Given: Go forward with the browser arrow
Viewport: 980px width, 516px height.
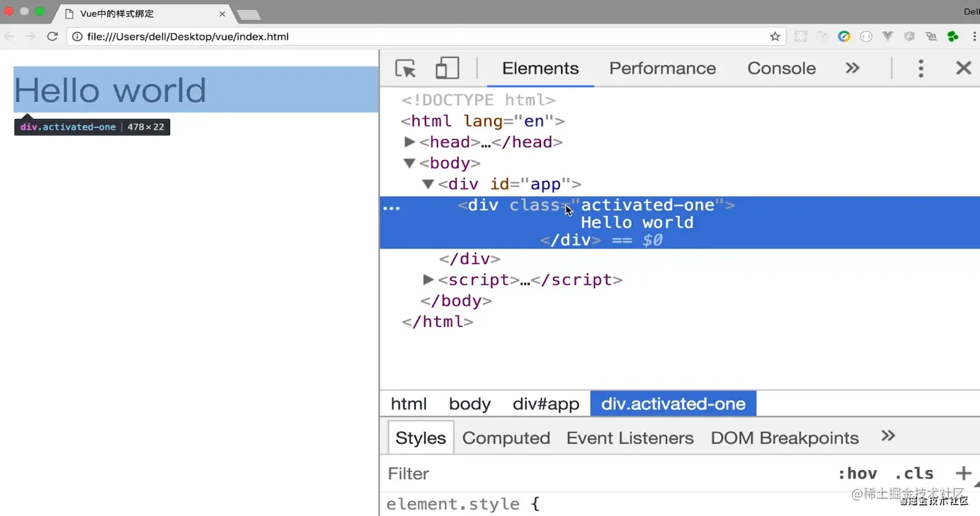Looking at the screenshot, I should click(30, 36).
